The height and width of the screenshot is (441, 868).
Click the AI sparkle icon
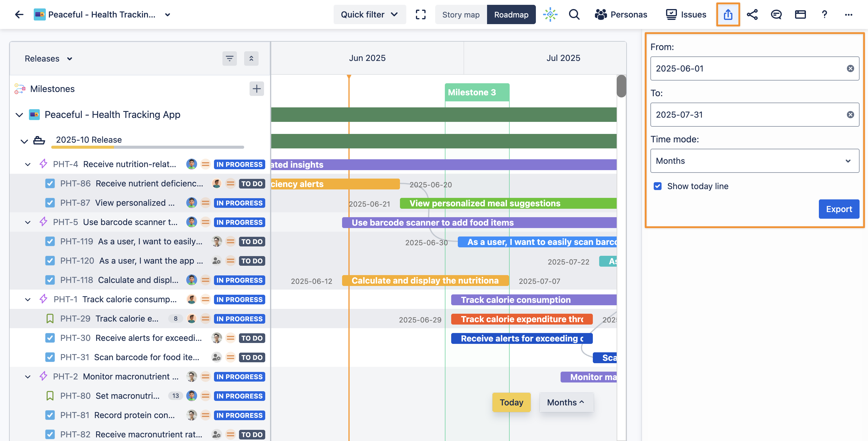550,14
